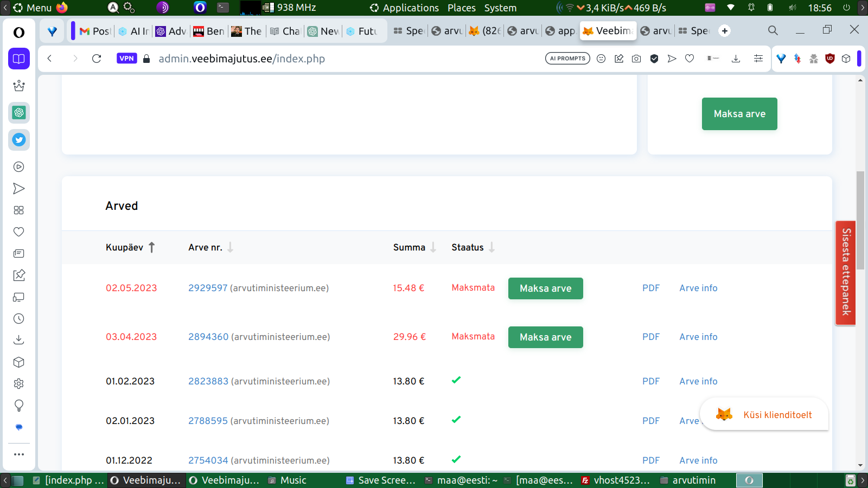The image size is (868, 488).
Task: Switch to the 'Futu' tab
Action: pos(362,31)
